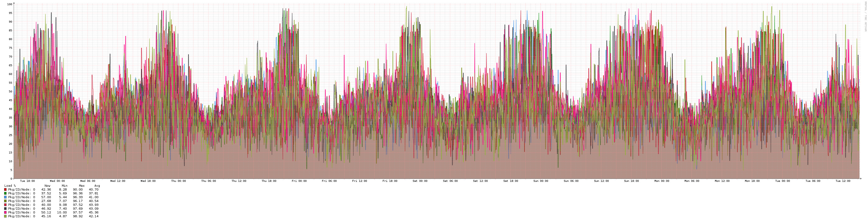Click the 75 label on the load axis
Viewport: 868px width, 220px height.
tap(10, 48)
